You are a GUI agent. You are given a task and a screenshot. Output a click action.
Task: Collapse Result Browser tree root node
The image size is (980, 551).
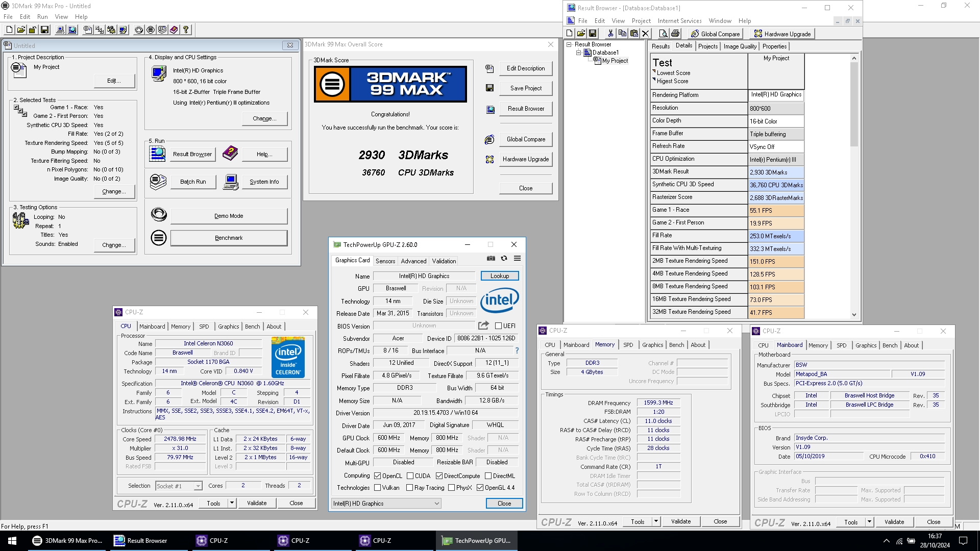[x=570, y=44]
